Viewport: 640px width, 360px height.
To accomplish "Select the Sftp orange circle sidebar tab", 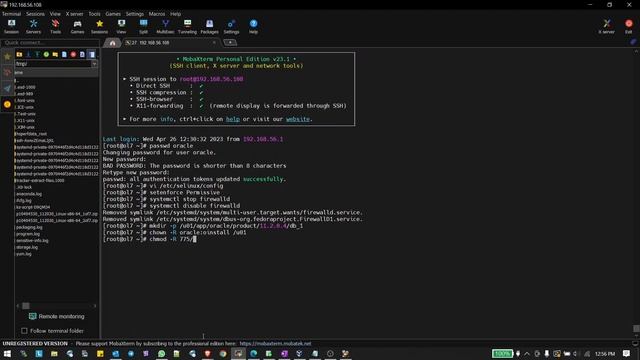I will pos(7,104).
